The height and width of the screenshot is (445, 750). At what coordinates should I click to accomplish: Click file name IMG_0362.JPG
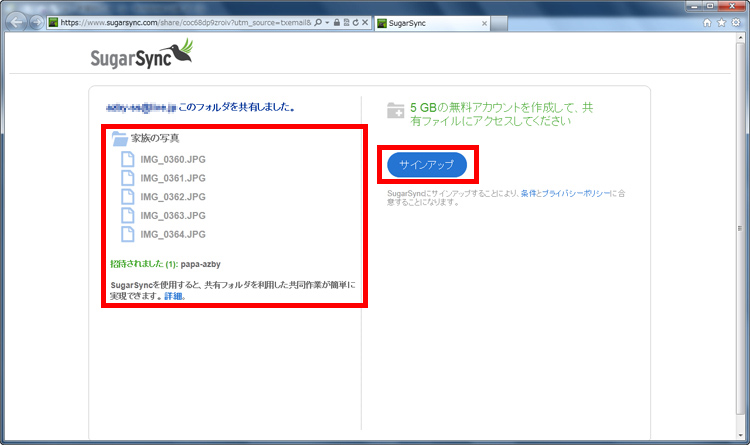coord(173,197)
